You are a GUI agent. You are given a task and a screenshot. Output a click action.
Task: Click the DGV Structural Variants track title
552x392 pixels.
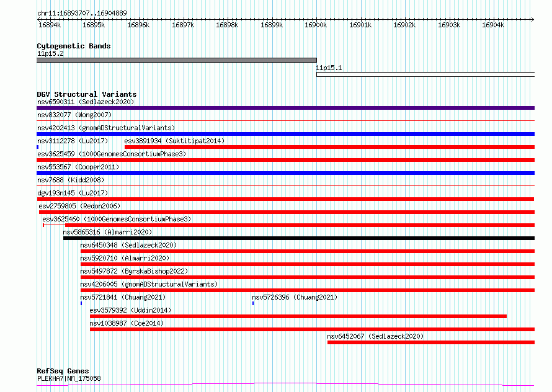coord(87,94)
